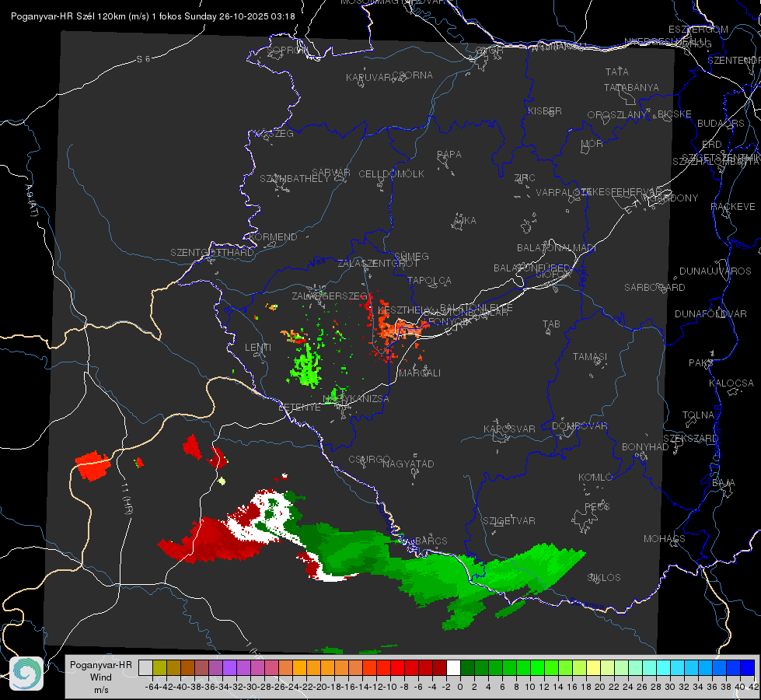
Task: Select the OROSZLANY label
Action: pos(617,114)
